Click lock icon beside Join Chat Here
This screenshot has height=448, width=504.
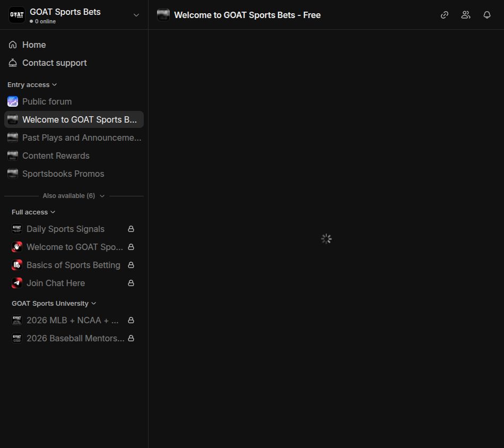click(131, 283)
